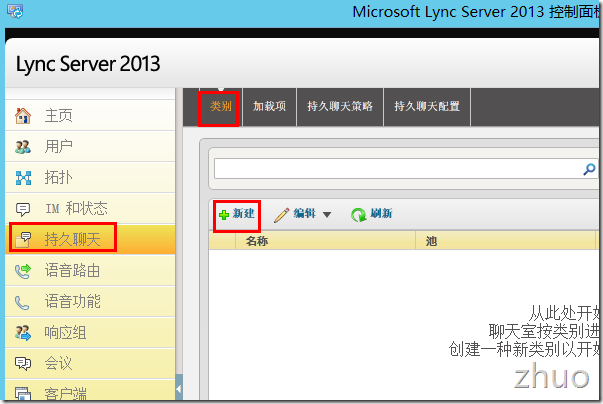Image resolution: width=603 pixels, height=404 pixels.
Task: Click the green circular 刷新 icon
Action: pos(358,214)
